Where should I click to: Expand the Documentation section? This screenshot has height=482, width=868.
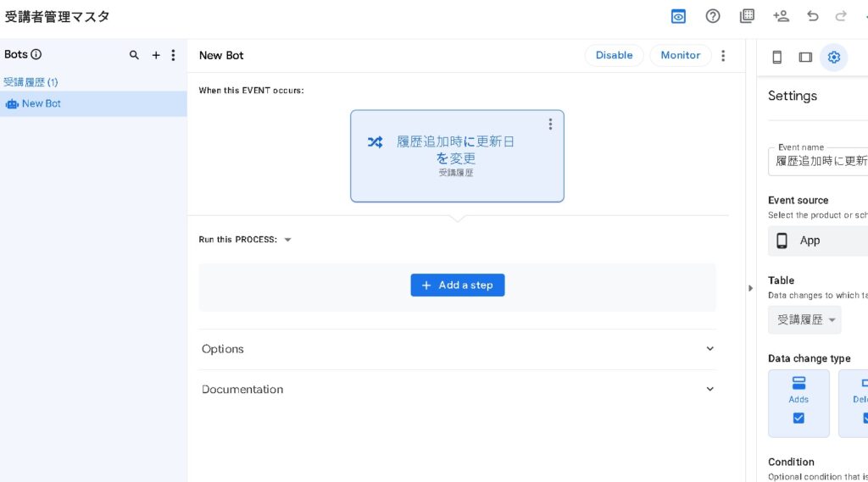point(458,390)
